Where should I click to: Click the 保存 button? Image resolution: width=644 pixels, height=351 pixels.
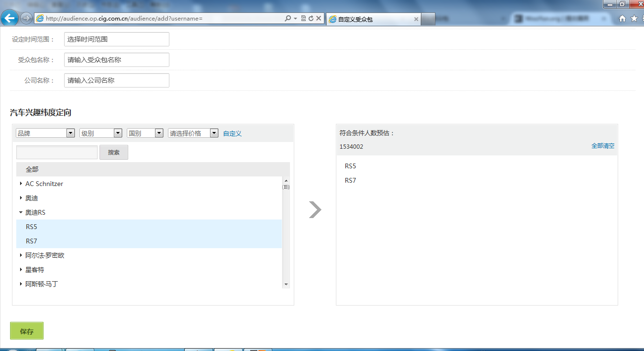pyautogui.click(x=27, y=331)
